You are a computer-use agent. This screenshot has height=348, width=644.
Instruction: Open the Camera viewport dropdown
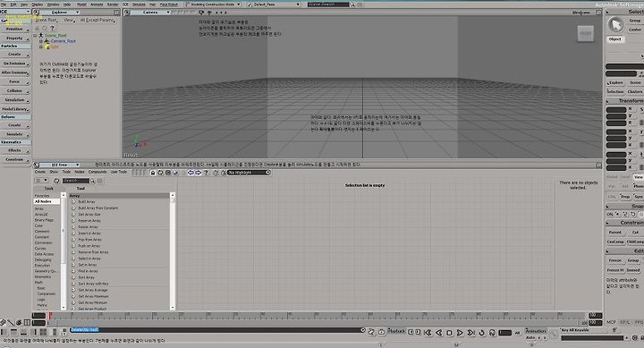click(x=150, y=13)
